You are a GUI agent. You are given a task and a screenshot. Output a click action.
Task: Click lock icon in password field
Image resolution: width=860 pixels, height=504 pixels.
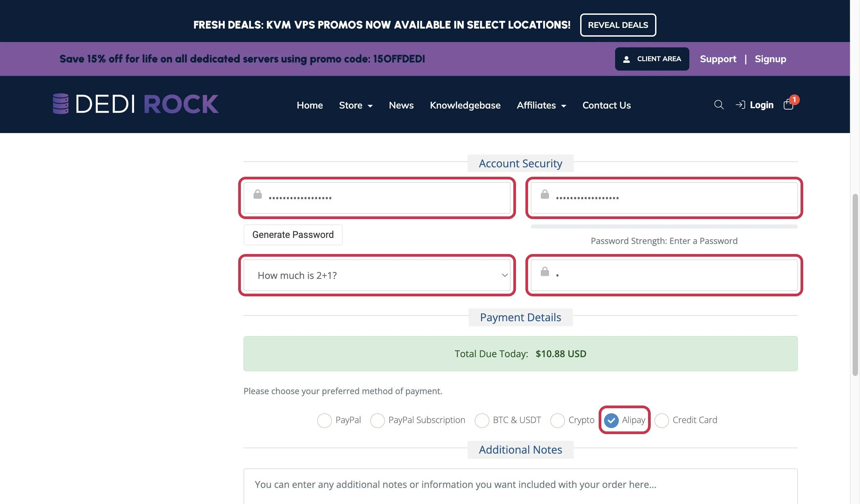[258, 195]
